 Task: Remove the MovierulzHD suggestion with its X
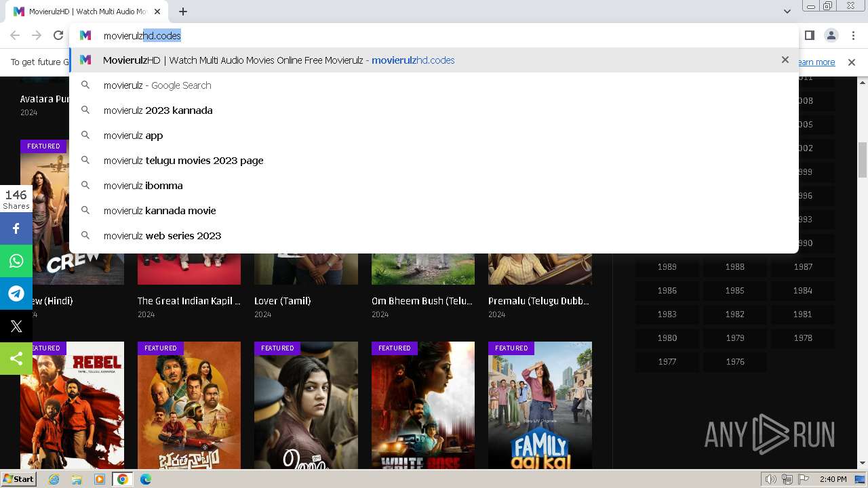click(785, 60)
